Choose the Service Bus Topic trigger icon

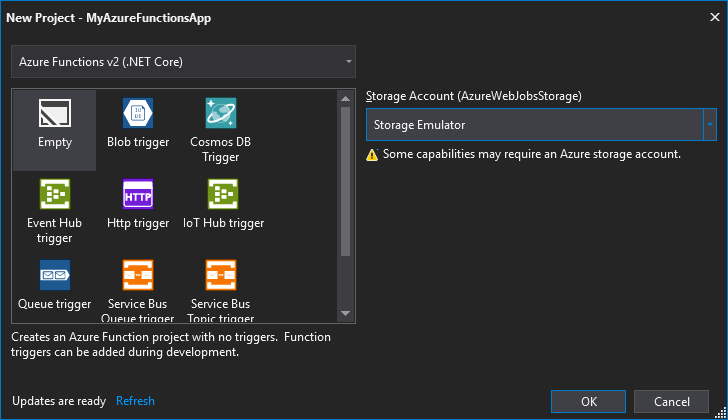point(221,275)
